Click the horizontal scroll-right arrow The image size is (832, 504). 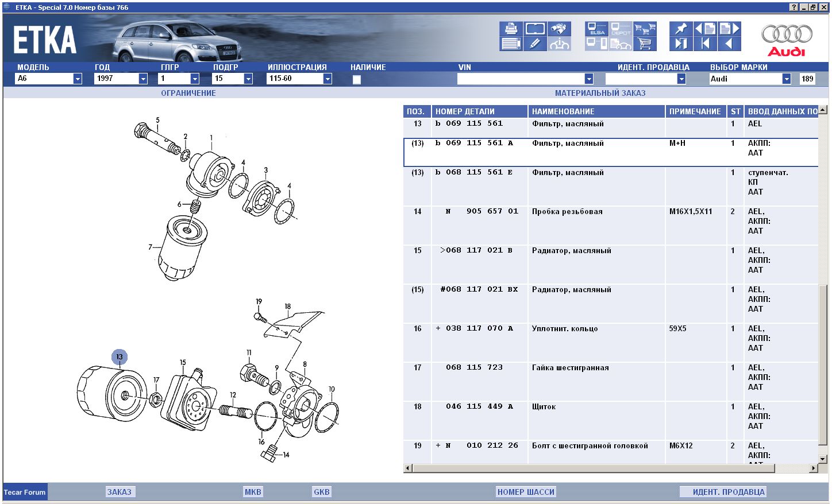814,468
